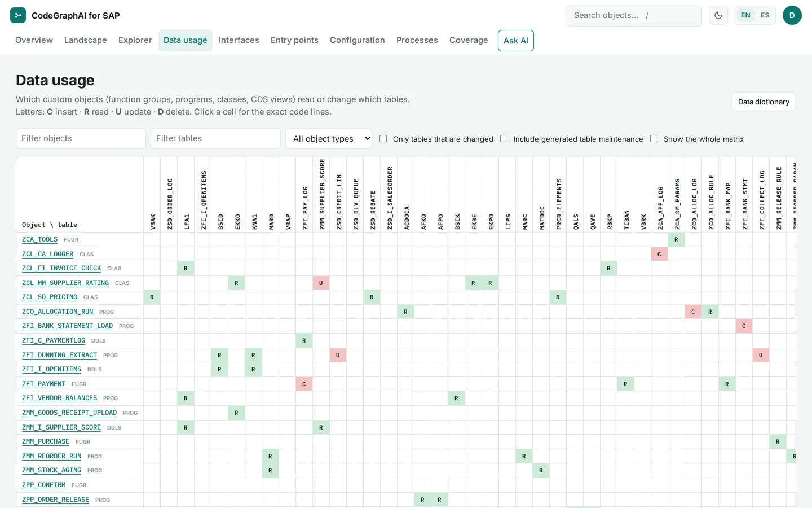Click the C cell in ZFI_PAYMENT row
Viewport: 812px width, 508px height.
(304, 384)
